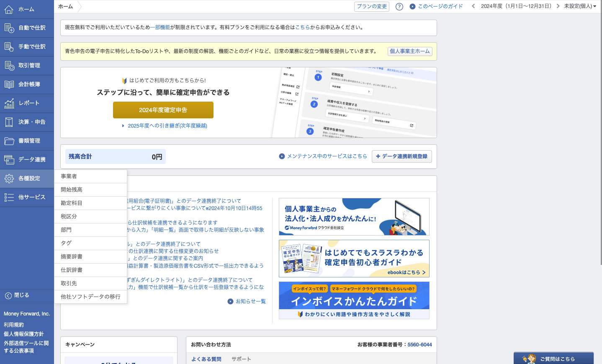Click the 書類管理 folder icon
The width and height of the screenshot is (602, 364).
(9, 141)
